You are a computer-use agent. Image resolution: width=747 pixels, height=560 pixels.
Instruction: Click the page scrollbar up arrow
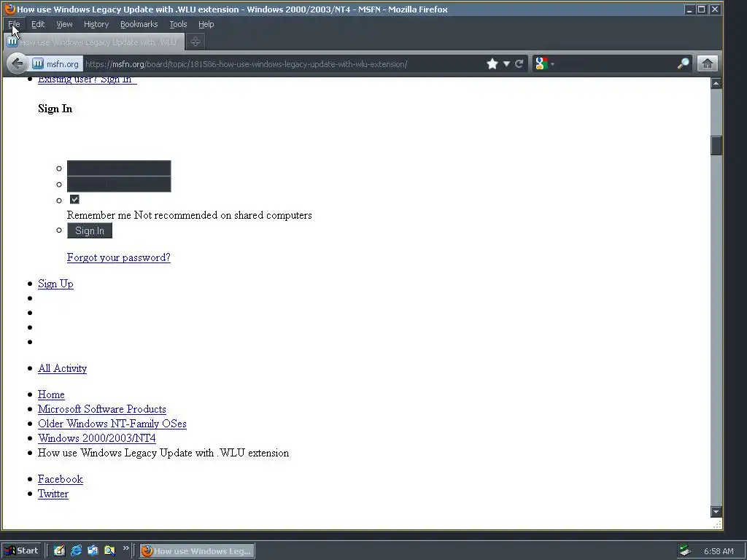pos(716,83)
